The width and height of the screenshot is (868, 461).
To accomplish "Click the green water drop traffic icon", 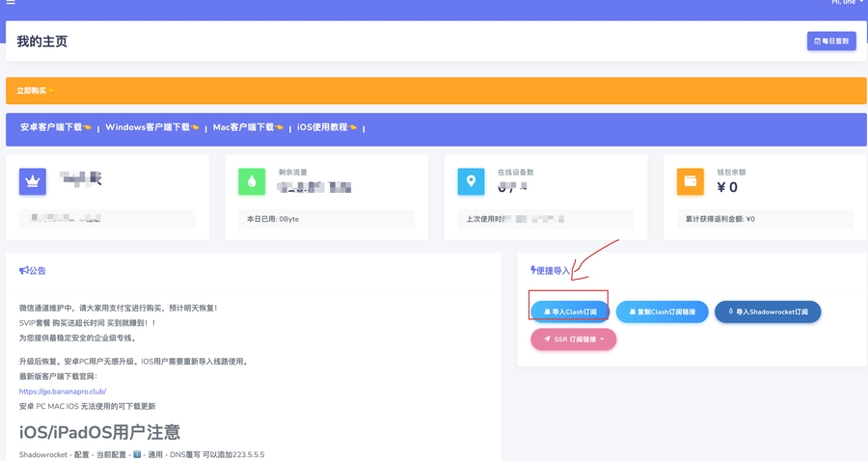I will click(x=252, y=181).
